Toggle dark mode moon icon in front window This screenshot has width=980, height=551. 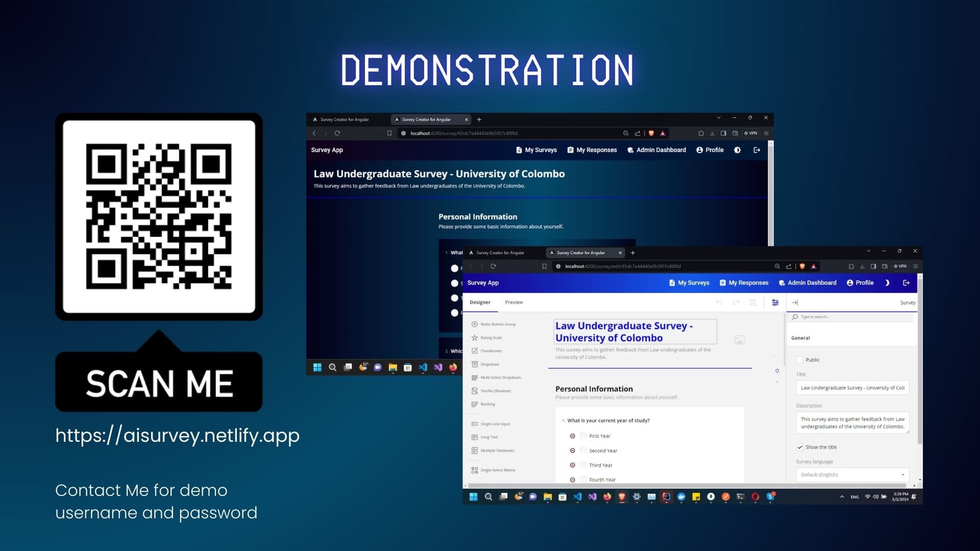[x=887, y=283]
